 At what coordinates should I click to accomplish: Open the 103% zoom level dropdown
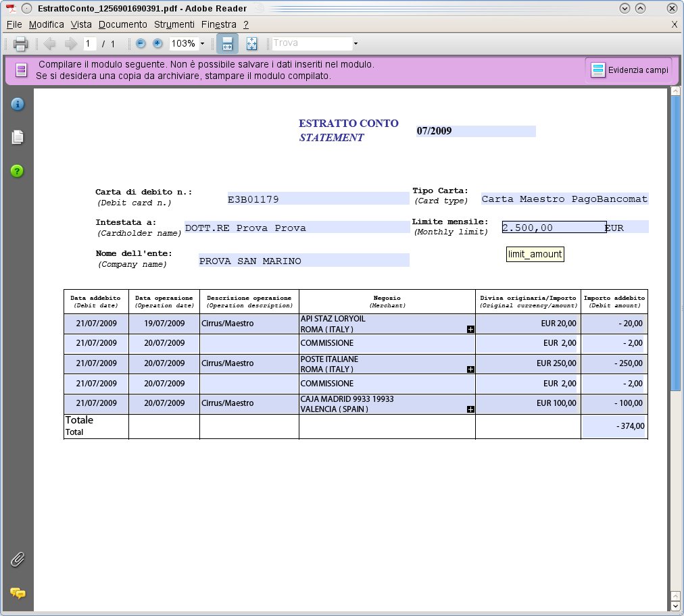[202, 44]
